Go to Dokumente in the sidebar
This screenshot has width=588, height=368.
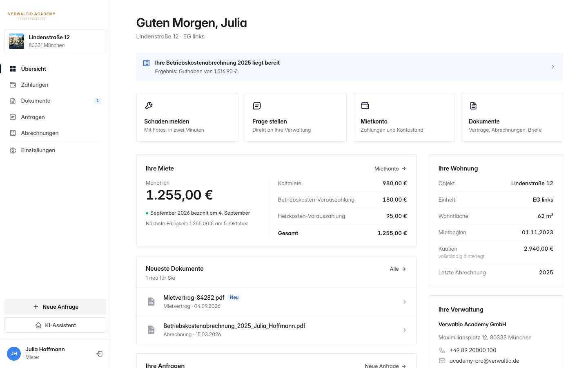click(55, 101)
